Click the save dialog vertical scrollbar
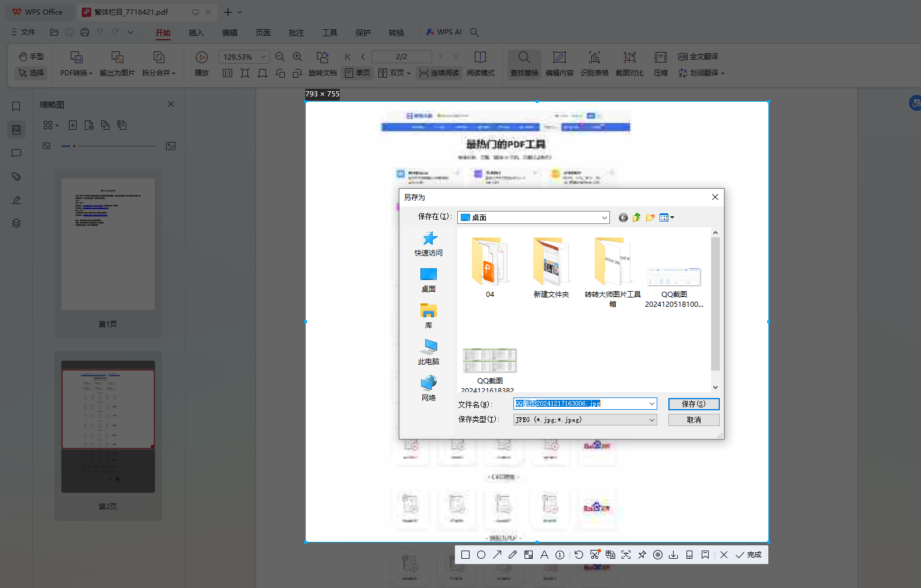 coord(715,304)
